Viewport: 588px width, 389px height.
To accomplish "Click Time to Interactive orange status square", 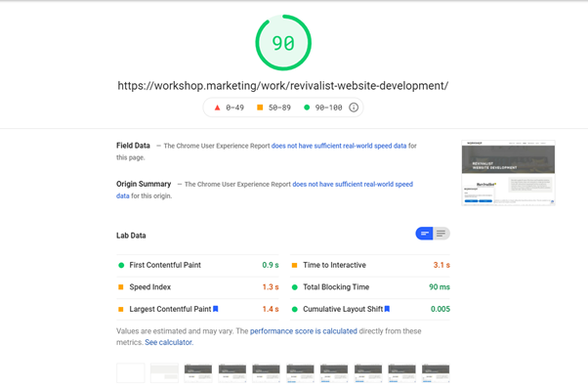I will [x=294, y=265].
